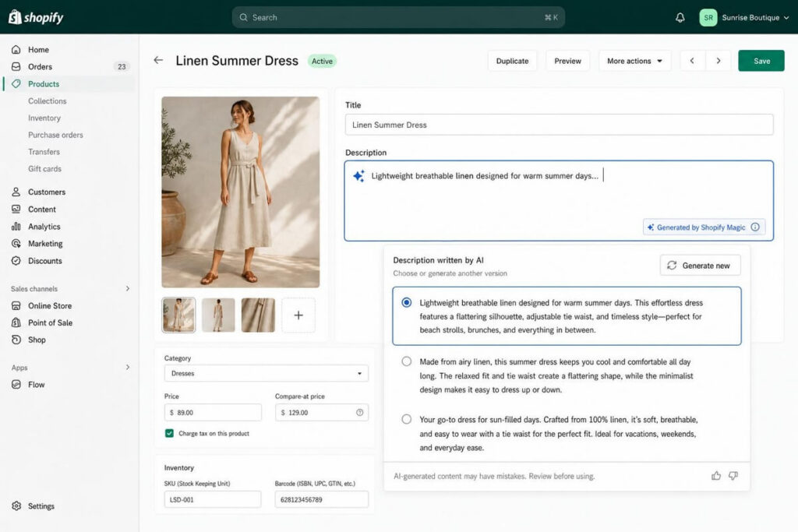Image resolution: width=798 pixels, height=532 pixels.
Task: Open Inventory under Products
Action: (44, 118)
